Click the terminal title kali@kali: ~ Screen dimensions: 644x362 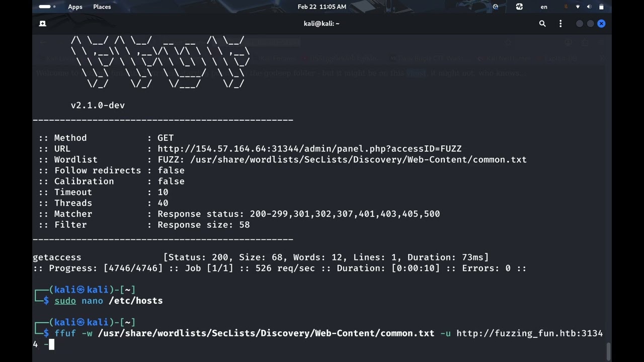[x=321, y=24]
